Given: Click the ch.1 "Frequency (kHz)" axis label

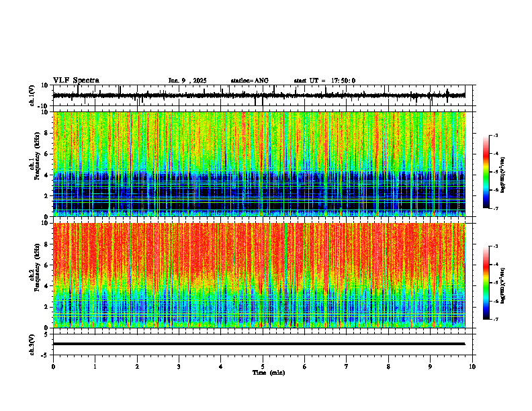Looking at the screenshot, I should coord(37,156).
